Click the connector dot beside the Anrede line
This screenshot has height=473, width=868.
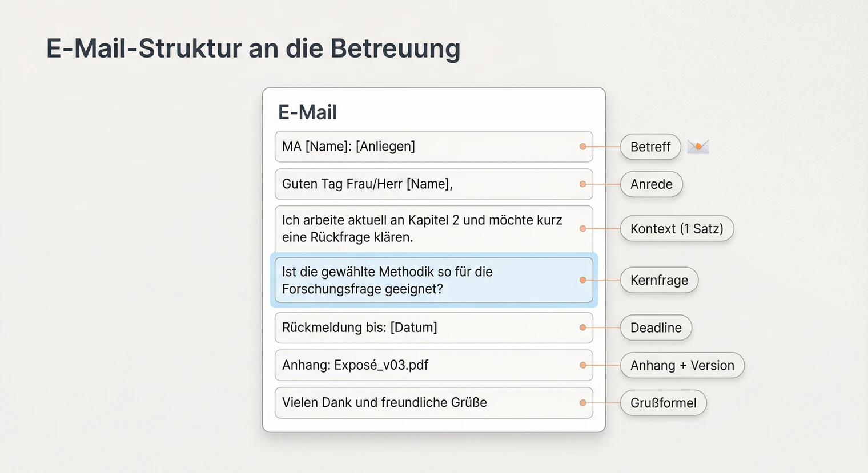point(582,184)
